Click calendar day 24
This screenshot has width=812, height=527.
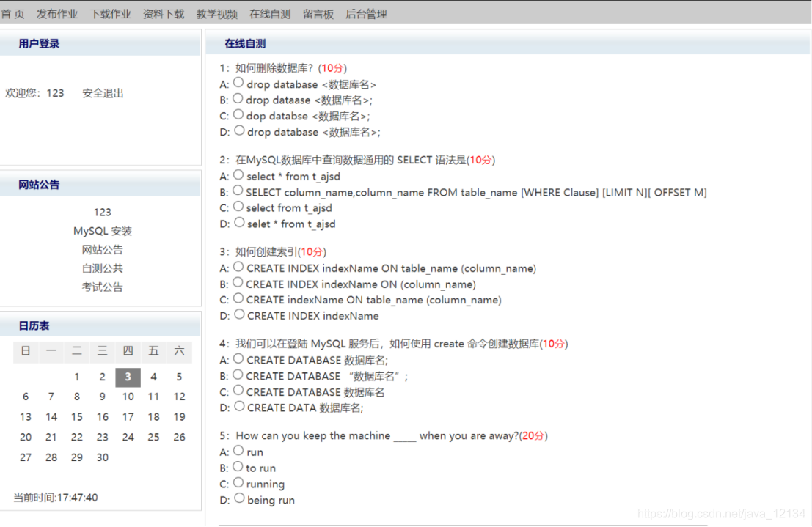[x=128, y=437]
